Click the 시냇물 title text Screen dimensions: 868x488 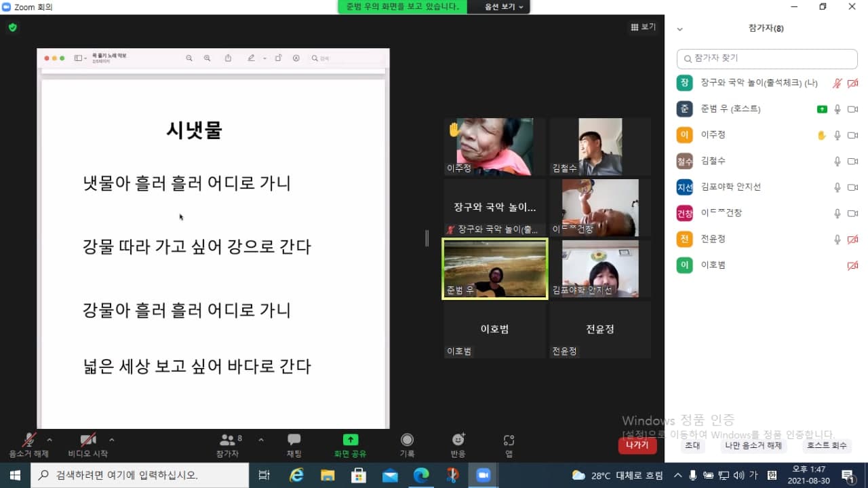[195, 130]
